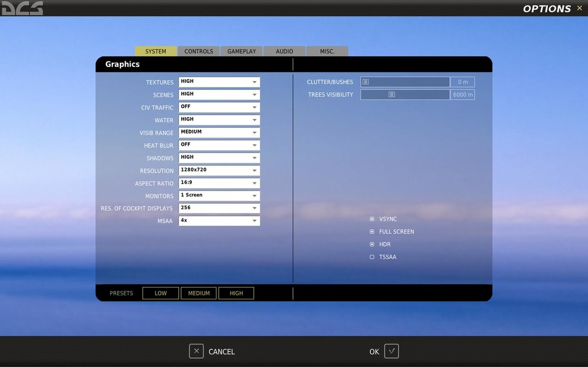Screen dimensions: 588x367
Task: Click the clutter value field showing 0 m
Action: pos(463,82)
